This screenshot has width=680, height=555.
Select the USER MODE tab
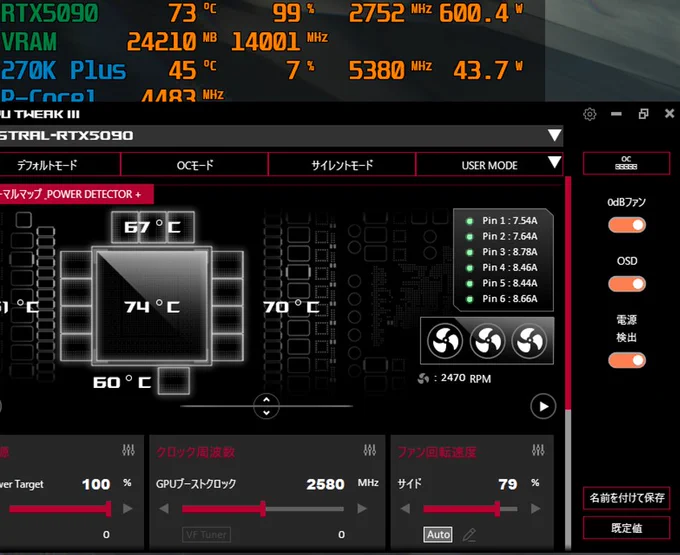pyautogui.click(x=489, y=165)
